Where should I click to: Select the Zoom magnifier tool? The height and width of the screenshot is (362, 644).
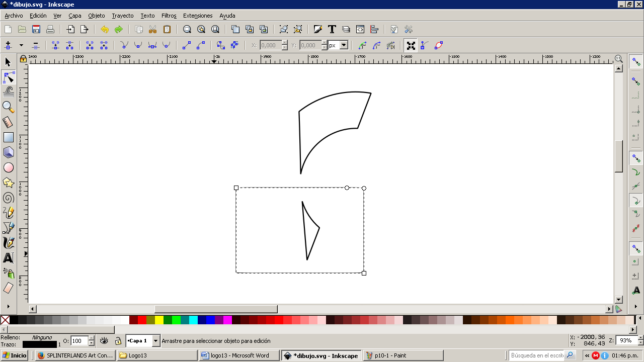(x=8, y=107)
